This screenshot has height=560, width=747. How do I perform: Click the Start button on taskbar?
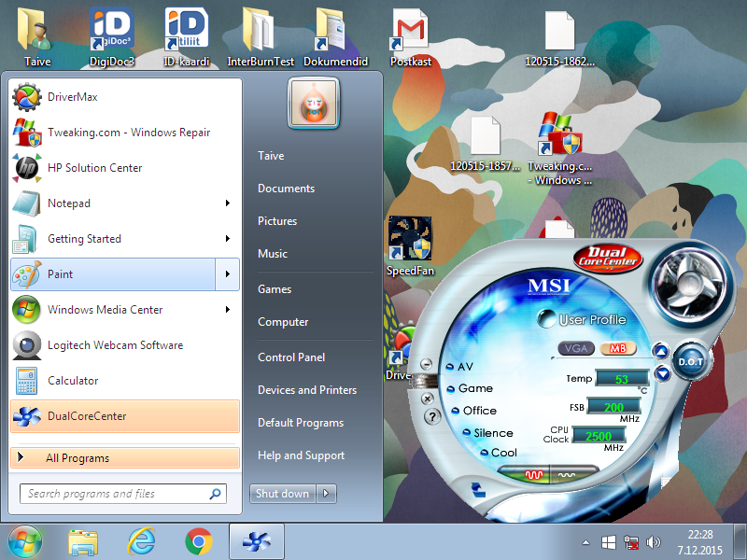pos(25,542)
